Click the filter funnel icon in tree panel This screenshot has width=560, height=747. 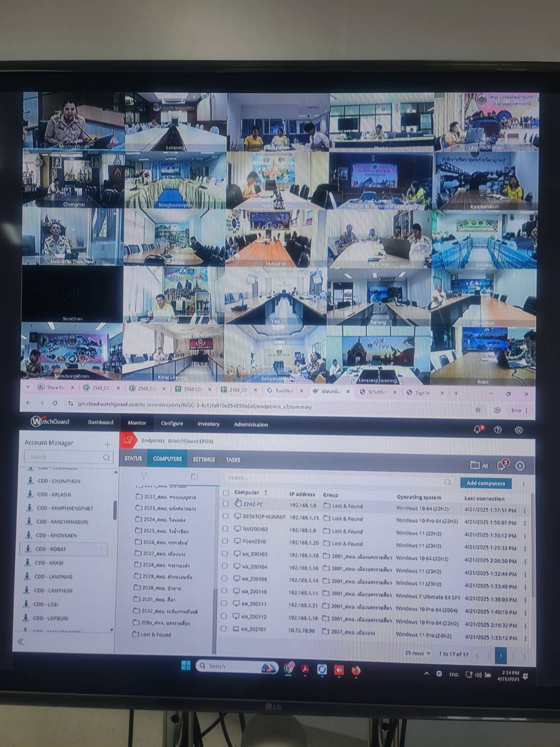(x=144, y=476)
